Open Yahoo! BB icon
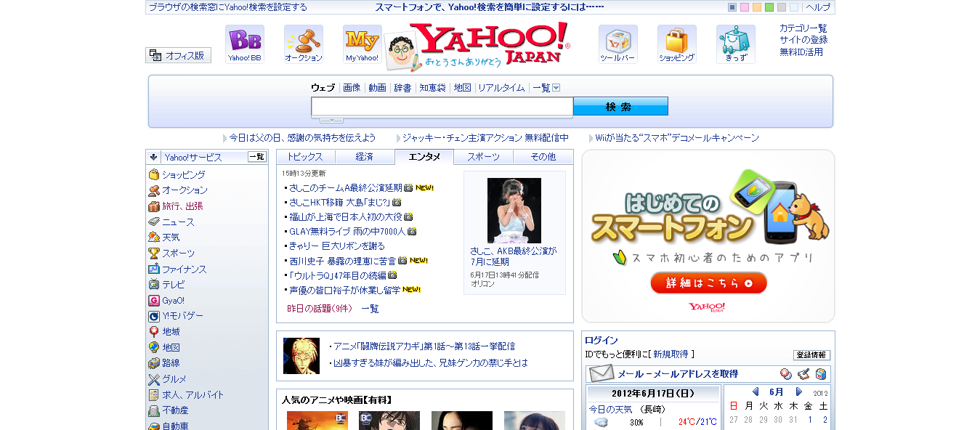 244,44
